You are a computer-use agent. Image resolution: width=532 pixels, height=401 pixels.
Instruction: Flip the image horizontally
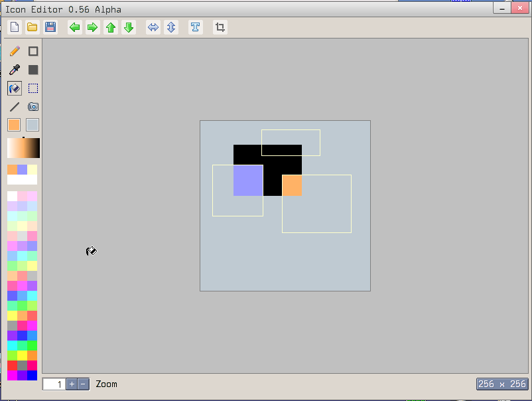(x=153, y=27)
